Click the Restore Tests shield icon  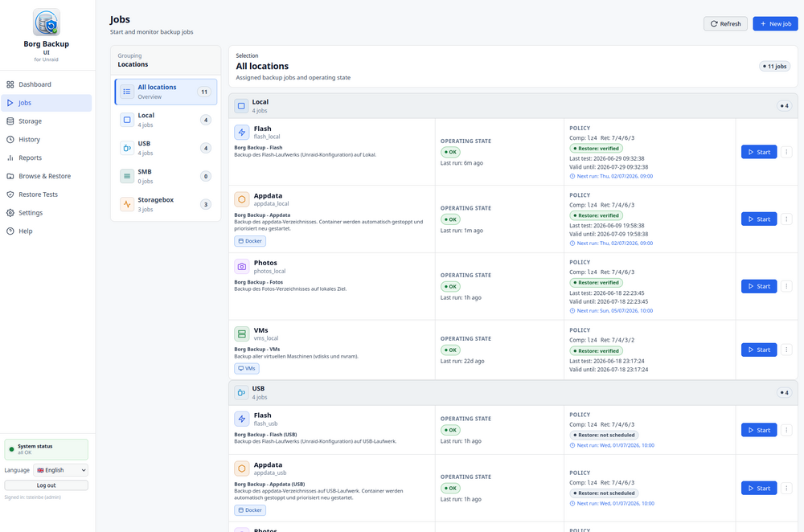coord(10,194)
